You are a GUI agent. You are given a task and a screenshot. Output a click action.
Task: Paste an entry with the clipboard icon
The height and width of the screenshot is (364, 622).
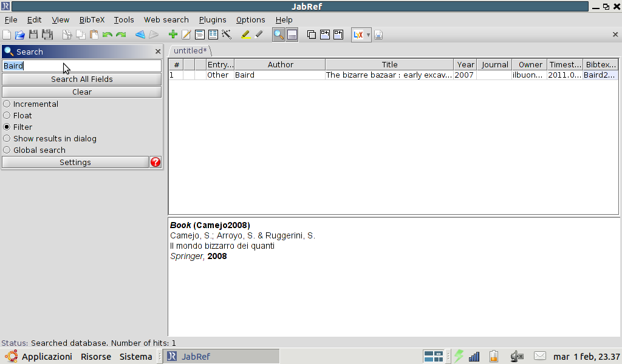point(94,35)
